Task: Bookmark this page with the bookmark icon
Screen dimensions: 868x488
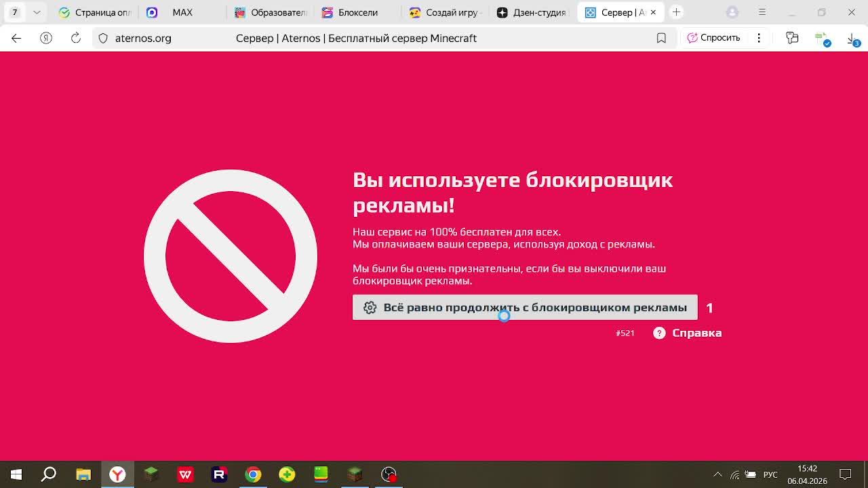Action: [x=661, y=38]
